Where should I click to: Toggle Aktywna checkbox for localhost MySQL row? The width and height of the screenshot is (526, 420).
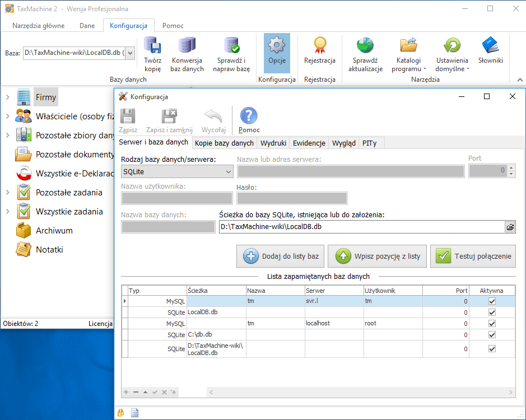click(492, 324)
